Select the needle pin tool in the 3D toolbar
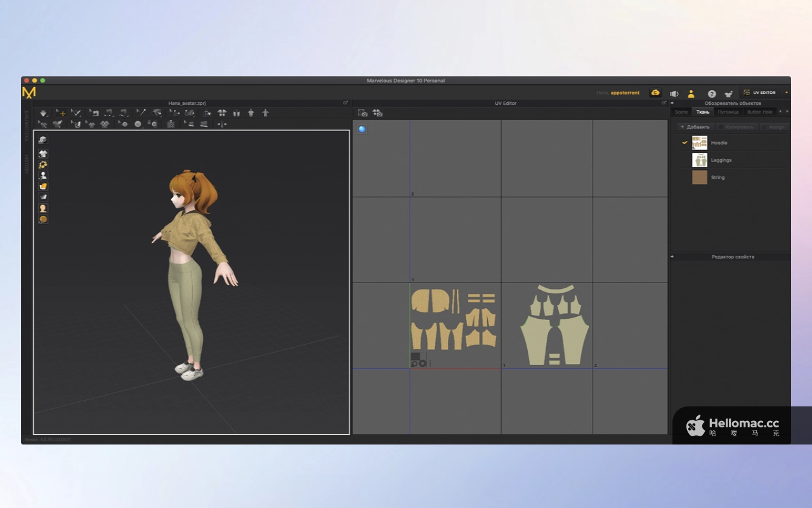Image resolution: width=812 pixels, height=508 pixels. click(141, 113)
